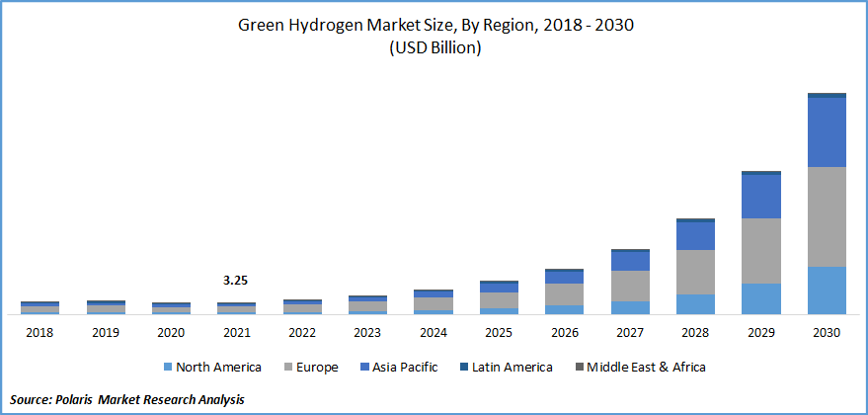Click the North America segment of the 2030 bar
This screenshot has height=415, width=868.
click(828, 290)
